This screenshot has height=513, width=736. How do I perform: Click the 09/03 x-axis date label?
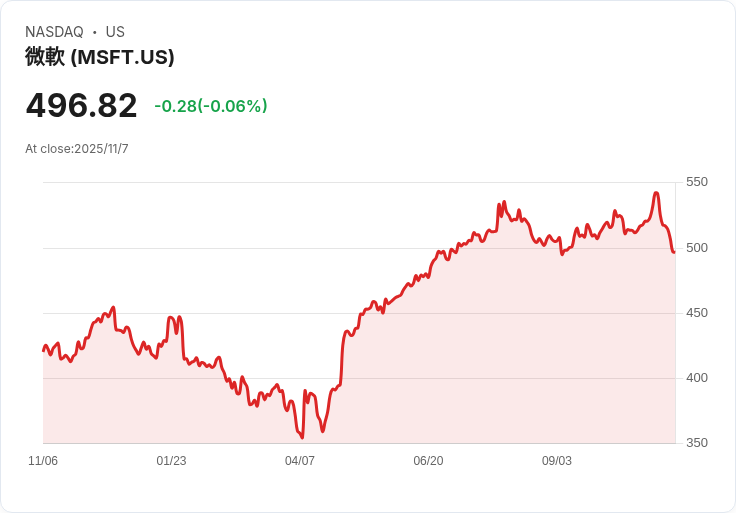[557, 461]
